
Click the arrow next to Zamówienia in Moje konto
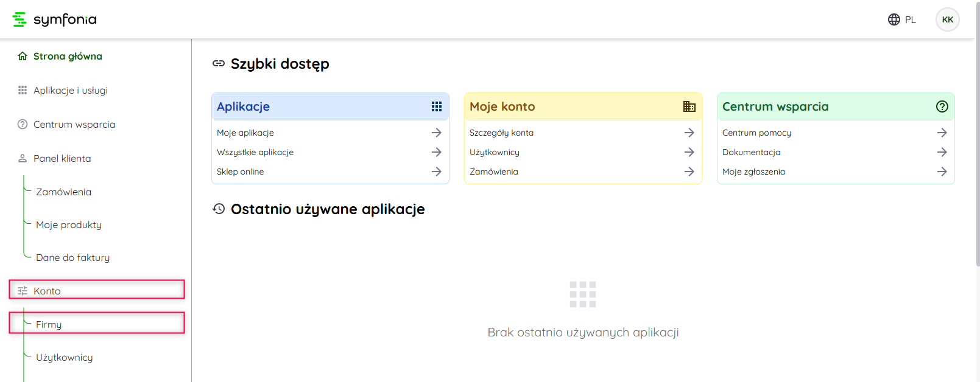tap(689, 172)
